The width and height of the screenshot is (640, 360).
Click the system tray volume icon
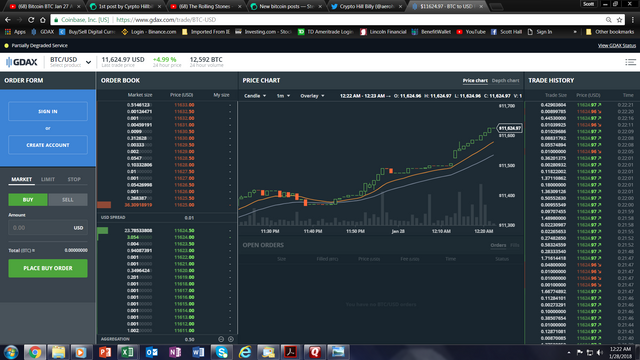[599, 352]
